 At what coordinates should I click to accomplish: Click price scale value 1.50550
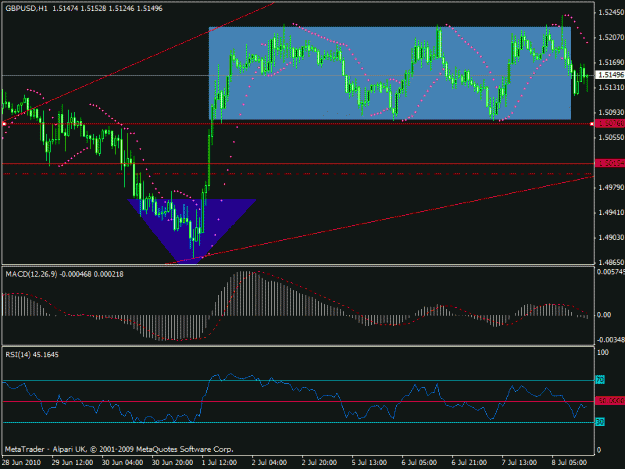tap(611, 137)
